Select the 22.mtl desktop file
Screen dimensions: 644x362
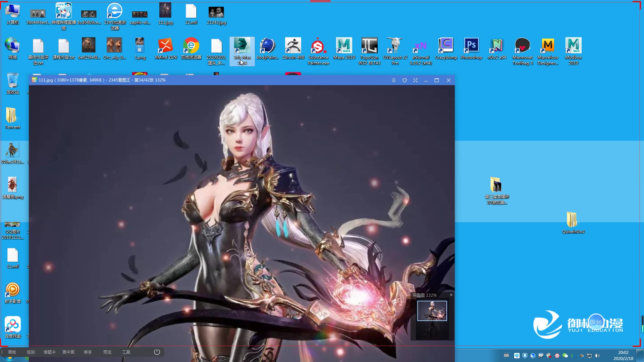point(191,14)
